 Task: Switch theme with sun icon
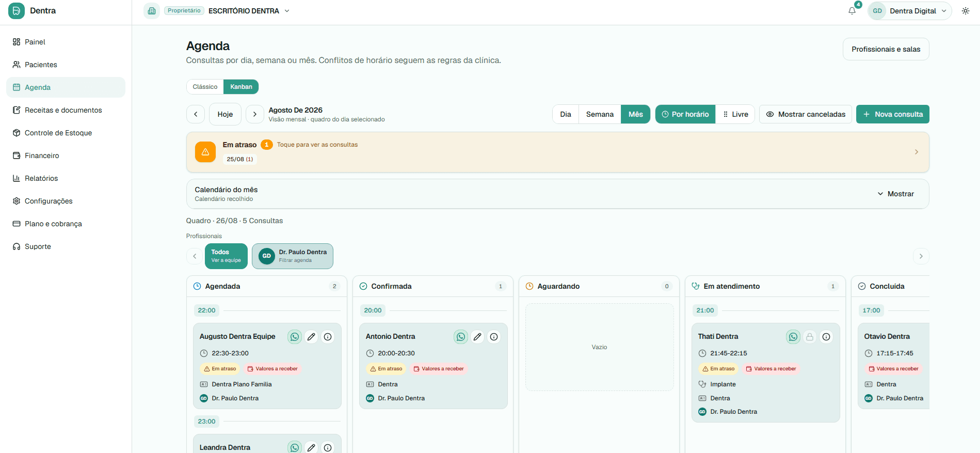(x=966, y=11)
